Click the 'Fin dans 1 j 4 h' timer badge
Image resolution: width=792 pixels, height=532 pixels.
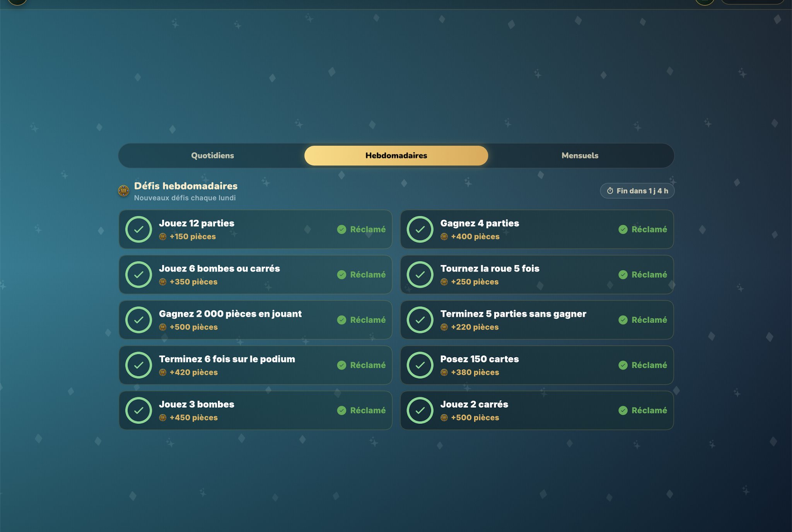pos(637,191)
